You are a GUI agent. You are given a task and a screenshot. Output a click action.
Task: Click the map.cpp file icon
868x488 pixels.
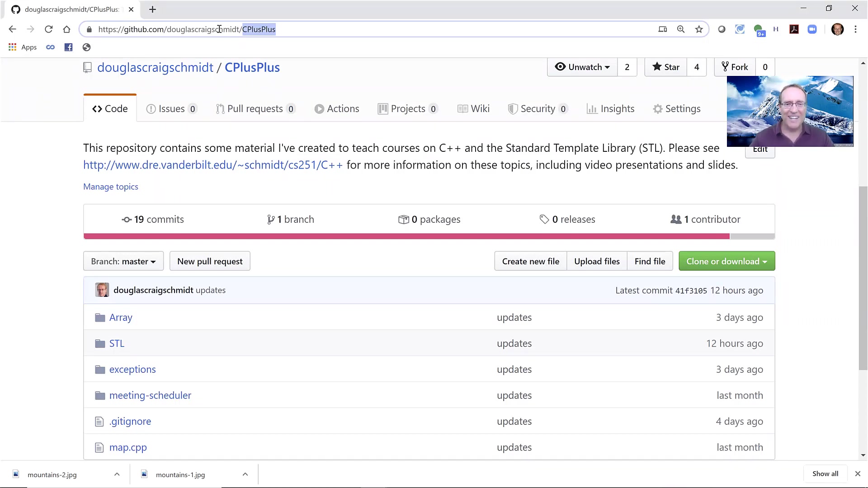pyautogui.click(x=99, y=448)
